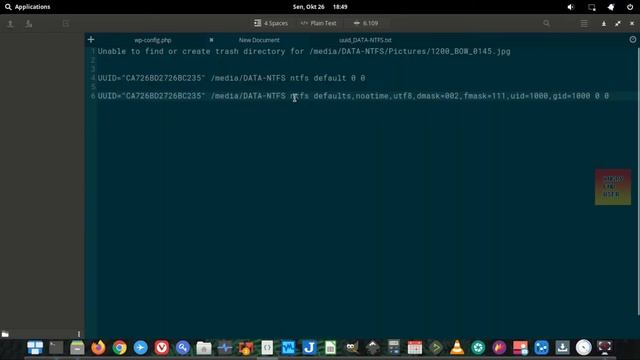The width and height of the screenshot is (640, 360).
Task: Open downloads arrow icon in dock
Action: pyautogui.click(x=562, y=348)
